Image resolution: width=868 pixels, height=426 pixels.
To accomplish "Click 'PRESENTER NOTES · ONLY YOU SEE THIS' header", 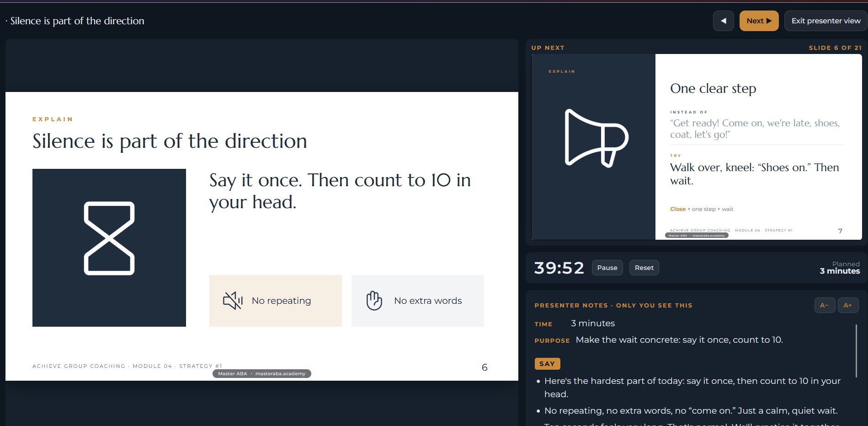I will (613, 305).
